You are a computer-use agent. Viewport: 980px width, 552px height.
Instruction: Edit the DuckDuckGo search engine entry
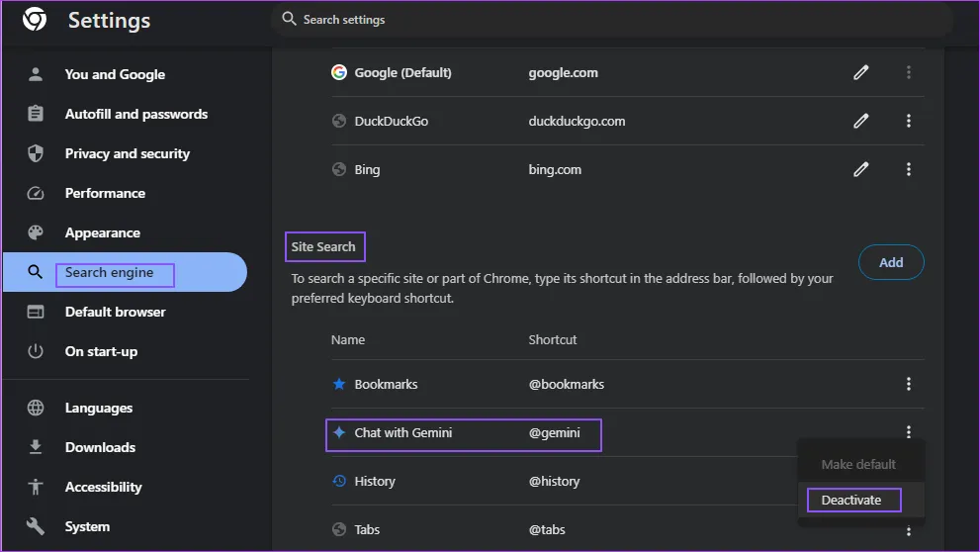click(x=861, y=121)
